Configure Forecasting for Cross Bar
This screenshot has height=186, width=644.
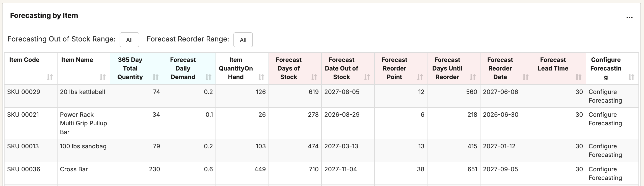pyautogui.click(x=605, y=174)
